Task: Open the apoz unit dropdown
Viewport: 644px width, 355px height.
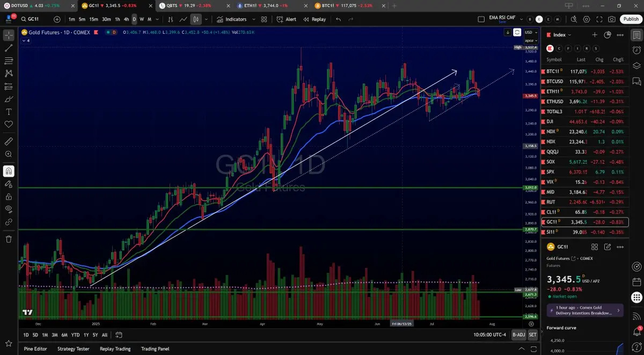Action: [x=530, y=40]
